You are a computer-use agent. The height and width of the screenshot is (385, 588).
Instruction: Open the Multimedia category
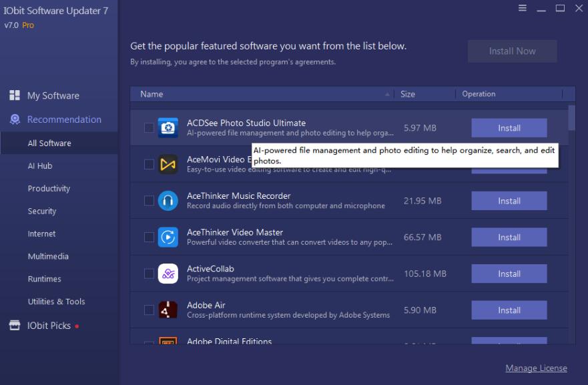coord(48,256)
